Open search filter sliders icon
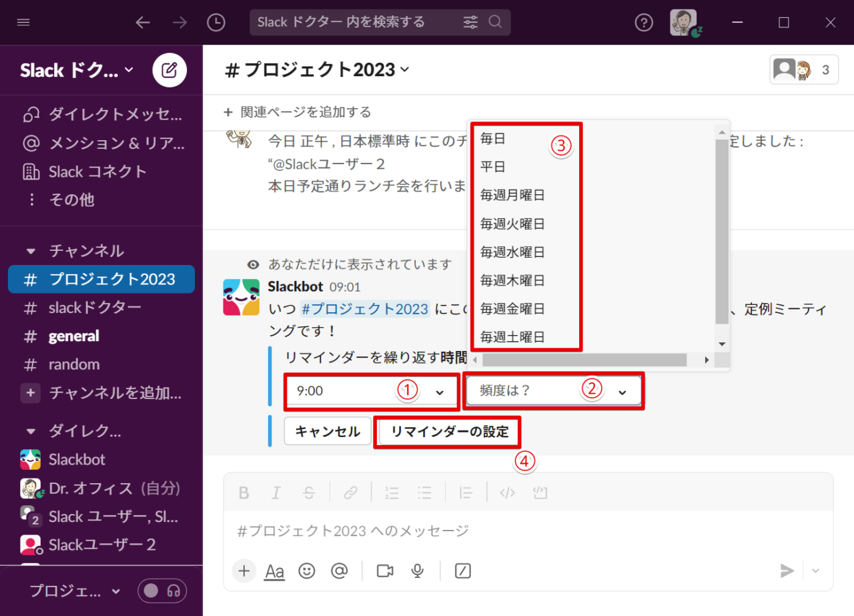Image resolution: width=854 pixels, height=616 pixels. (470, 22)
